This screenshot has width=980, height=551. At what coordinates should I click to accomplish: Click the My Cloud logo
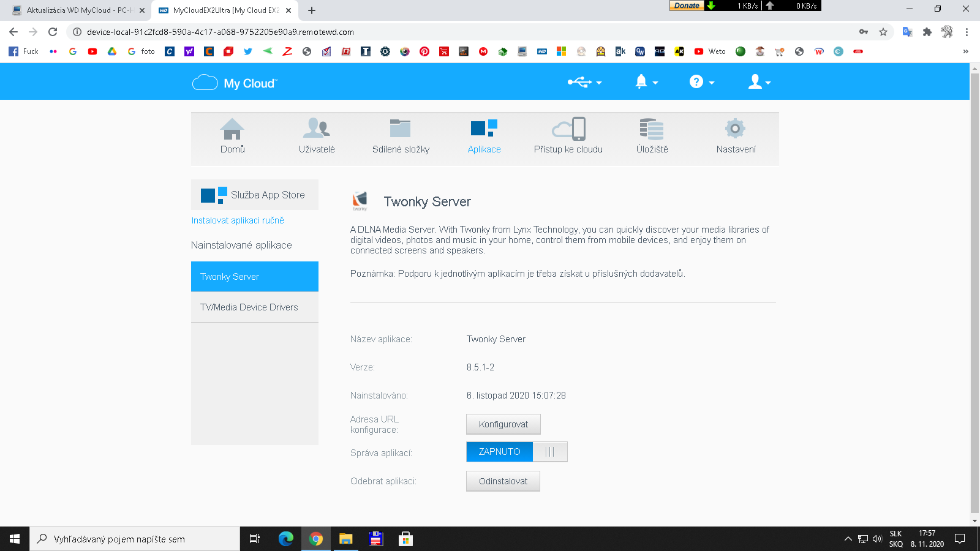[235, 83]
